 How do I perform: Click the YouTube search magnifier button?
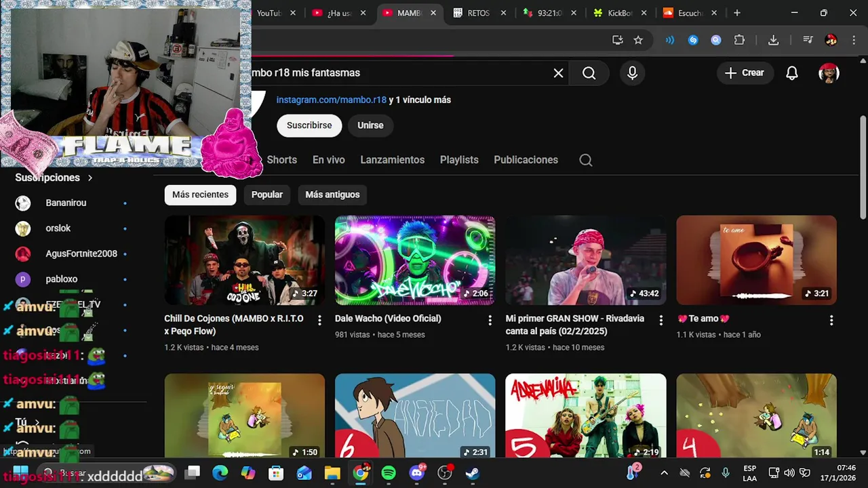click(x=589, y=73)
